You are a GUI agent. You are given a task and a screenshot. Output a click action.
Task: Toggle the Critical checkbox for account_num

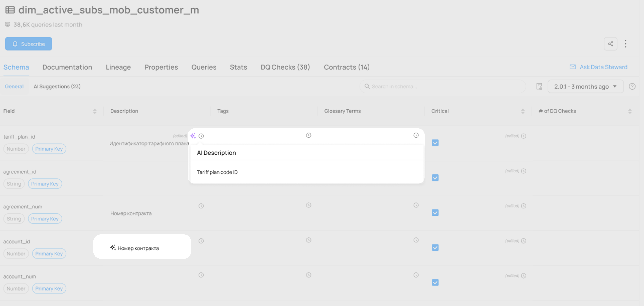coord(435,283)
